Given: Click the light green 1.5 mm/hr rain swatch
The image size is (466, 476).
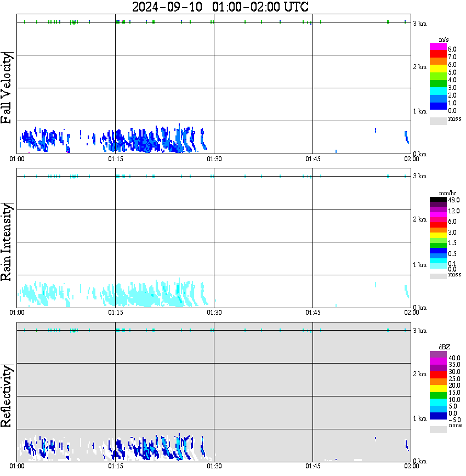Looking at the screenshot, I should (438, 240).
